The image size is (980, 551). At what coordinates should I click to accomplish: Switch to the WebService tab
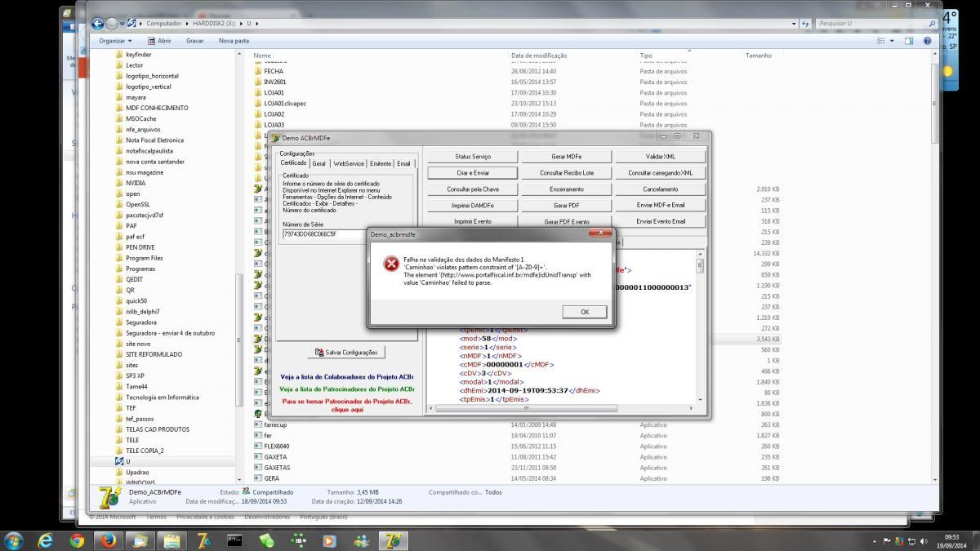349,163
